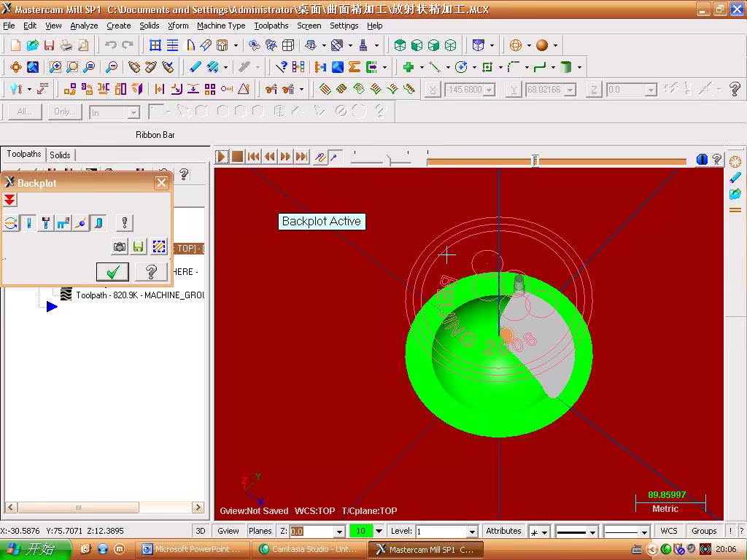747x560 pixels.
Task: Click the Backplot camera snapshot icon
Action: pyautogui.click(x=120, y=246)
